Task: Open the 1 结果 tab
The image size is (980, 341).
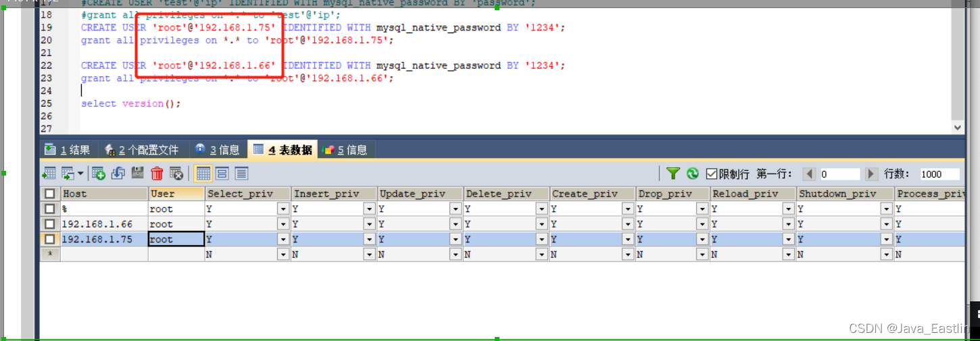Action: [68, 150]
